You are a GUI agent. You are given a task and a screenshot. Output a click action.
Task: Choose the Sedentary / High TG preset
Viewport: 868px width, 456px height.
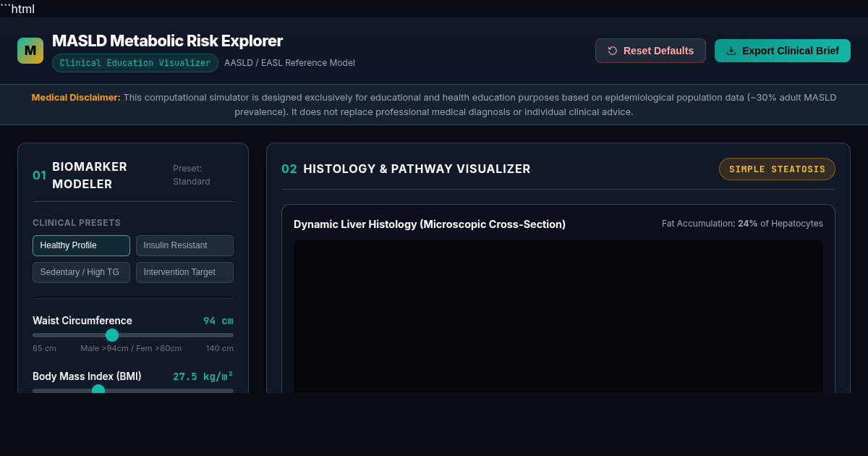[81, 272]
